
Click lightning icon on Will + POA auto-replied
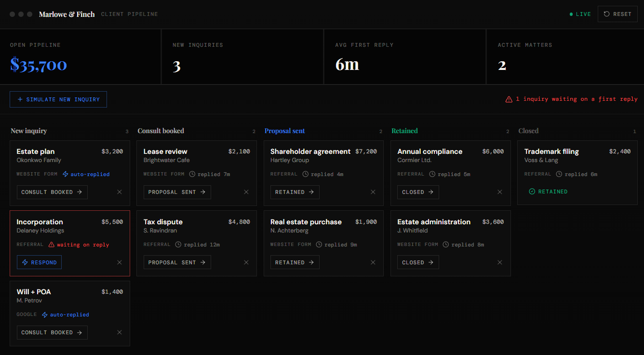45,314
